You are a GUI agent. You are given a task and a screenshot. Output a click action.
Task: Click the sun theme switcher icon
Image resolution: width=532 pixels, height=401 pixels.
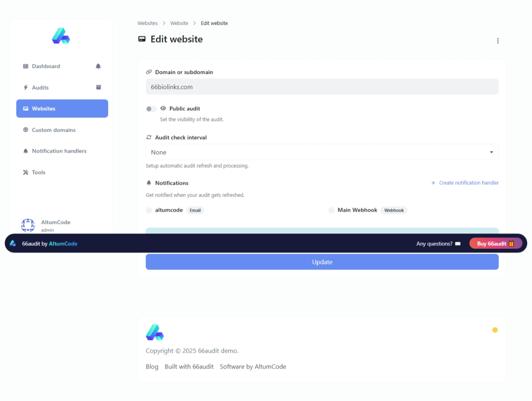pos(495,330)
